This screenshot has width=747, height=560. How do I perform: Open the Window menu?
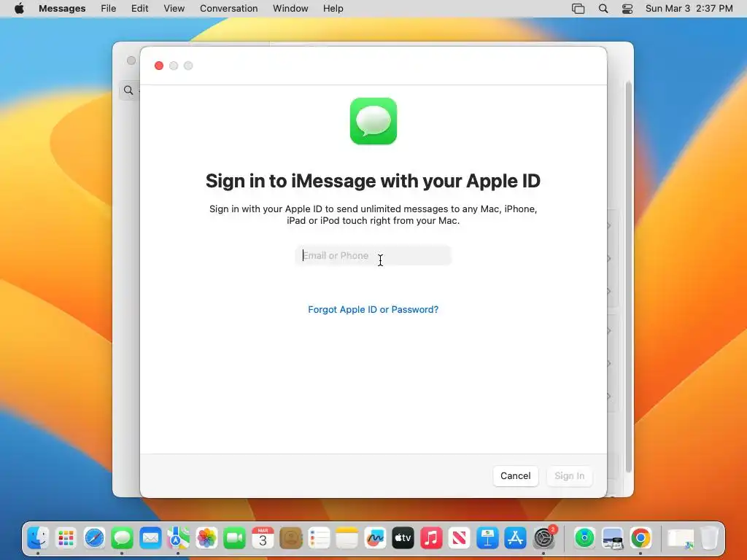(290, 9)
